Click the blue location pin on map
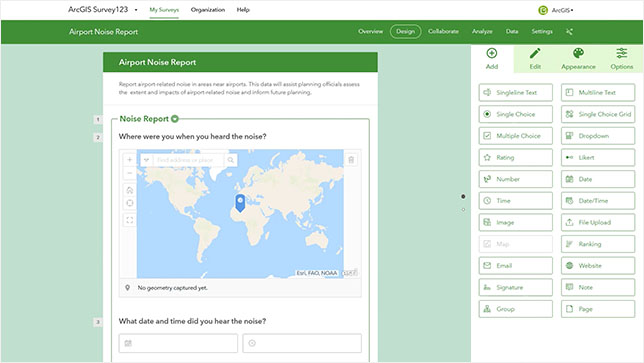644x363 pixels. tap(240, 203)
